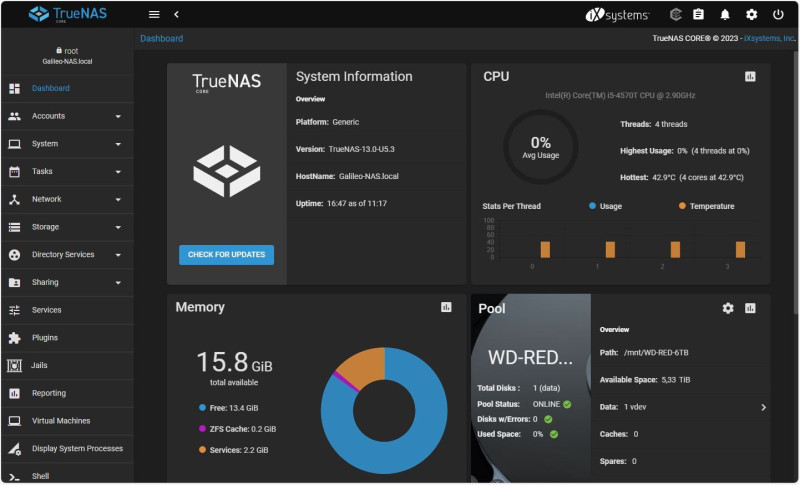The image size is (800, 485).
Task: Expand the System menu arrow
Action: [118, 144]
